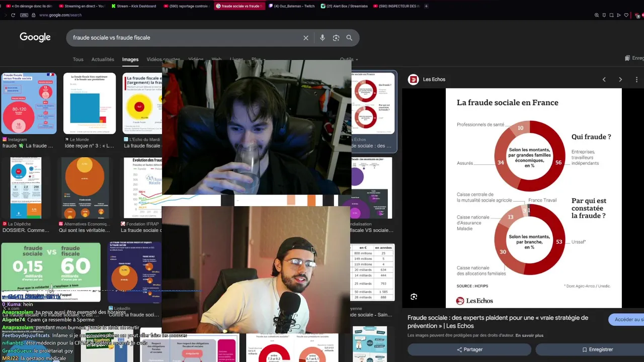Screen dimensions: 644x362
Task: Click the 'Qui sont les véritable...' result caption
Action: (84, 230)
